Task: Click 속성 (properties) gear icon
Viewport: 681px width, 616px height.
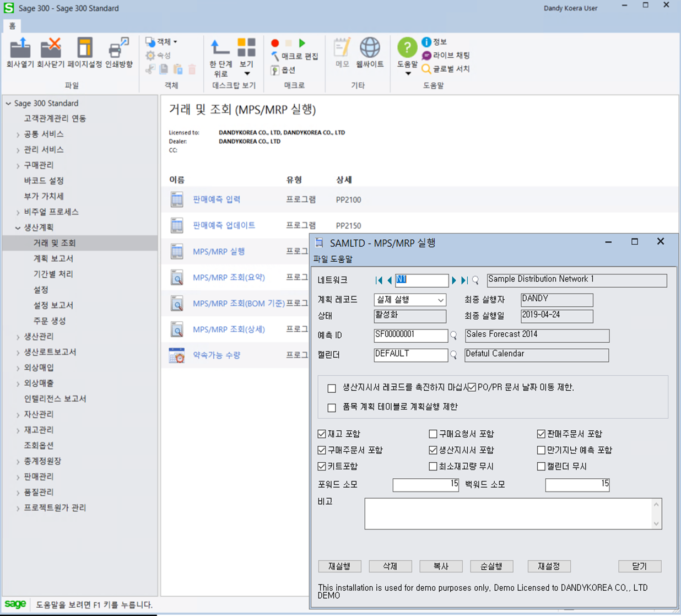Action: 150,56
